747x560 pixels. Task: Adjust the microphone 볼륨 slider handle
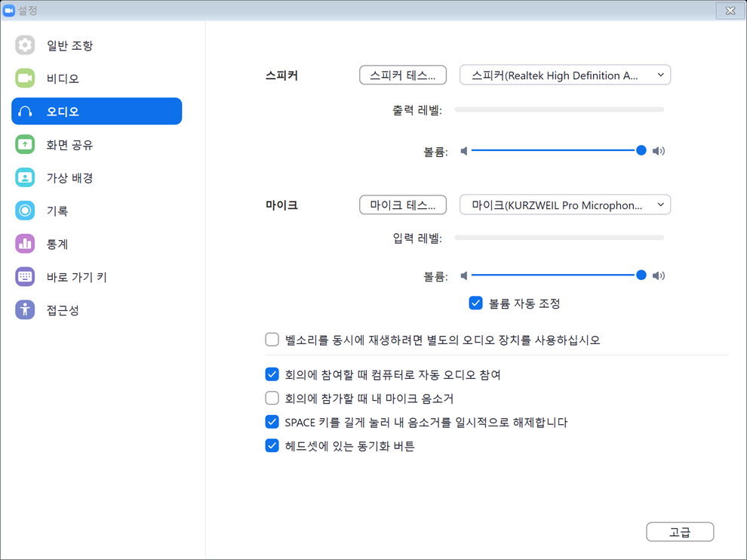coord(641,275)
